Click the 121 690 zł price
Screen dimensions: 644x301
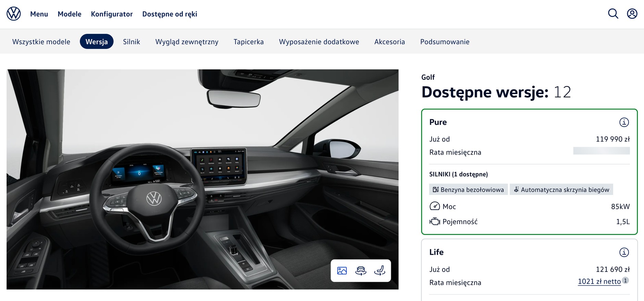click(x=612, y=270)
